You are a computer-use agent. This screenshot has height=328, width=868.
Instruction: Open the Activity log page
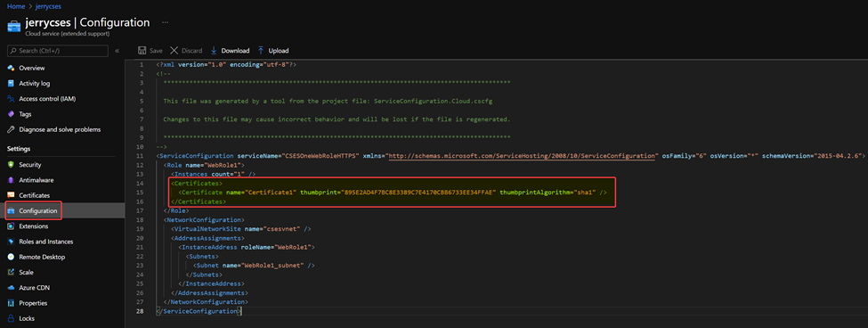(x=35, y=84)
